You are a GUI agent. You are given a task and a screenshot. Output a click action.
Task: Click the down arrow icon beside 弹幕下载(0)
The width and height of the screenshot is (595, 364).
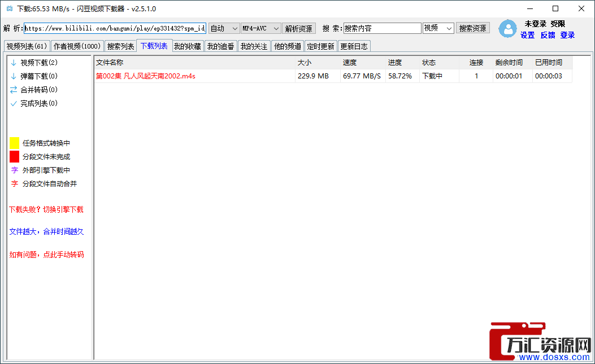14,76
